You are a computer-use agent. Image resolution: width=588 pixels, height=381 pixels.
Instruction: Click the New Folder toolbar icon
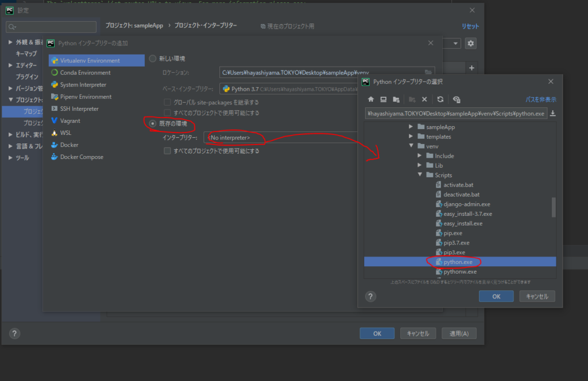point(412,99)
